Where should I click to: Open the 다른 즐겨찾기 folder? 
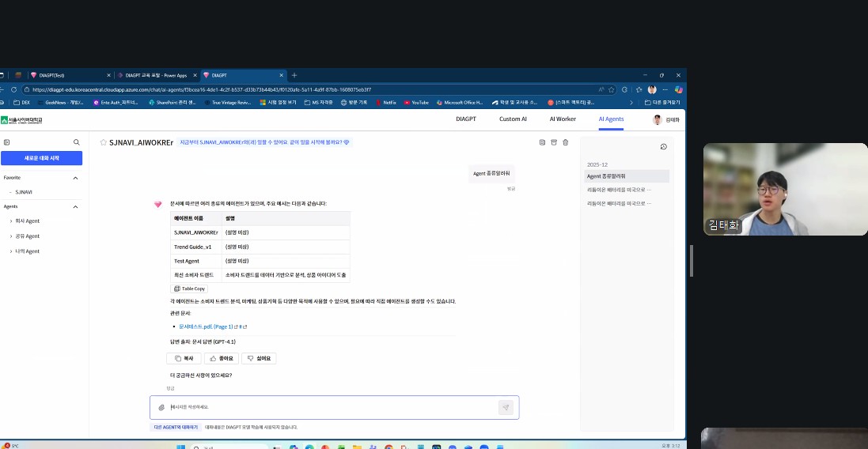[662, 102]
